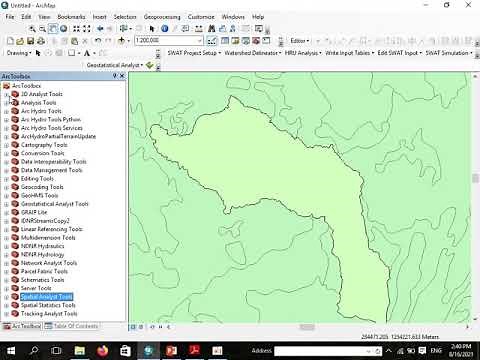The width and height of the screenshot is (480, 360).
Task: Open the Catalog window icon
Action: [235, 41]
